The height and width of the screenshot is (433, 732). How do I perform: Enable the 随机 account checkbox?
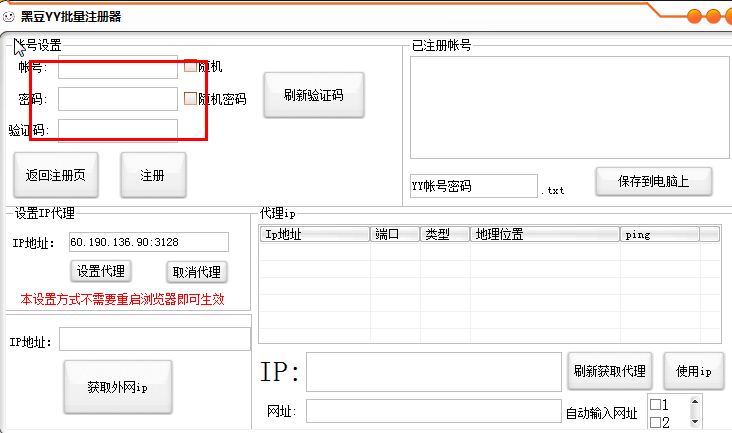pos(190,66)
